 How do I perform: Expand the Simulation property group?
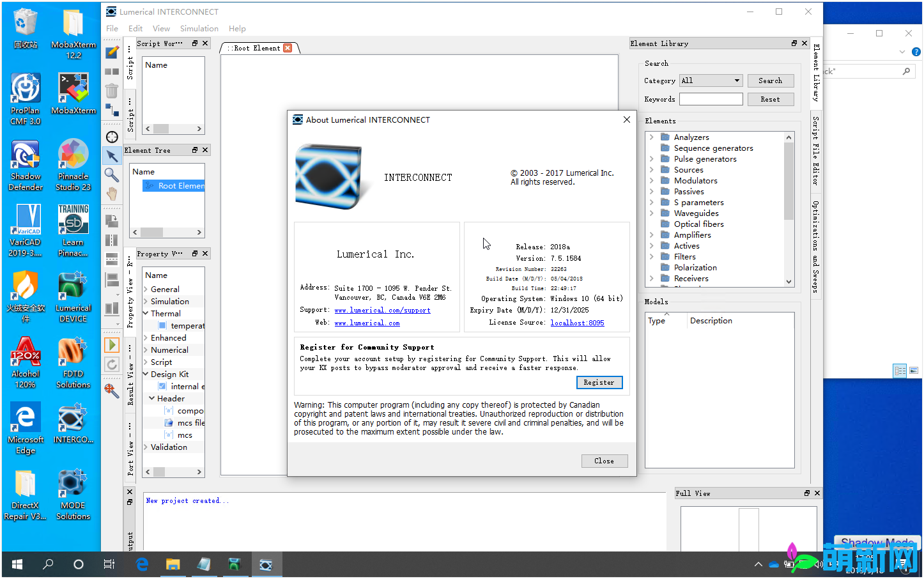pos(146,302)
